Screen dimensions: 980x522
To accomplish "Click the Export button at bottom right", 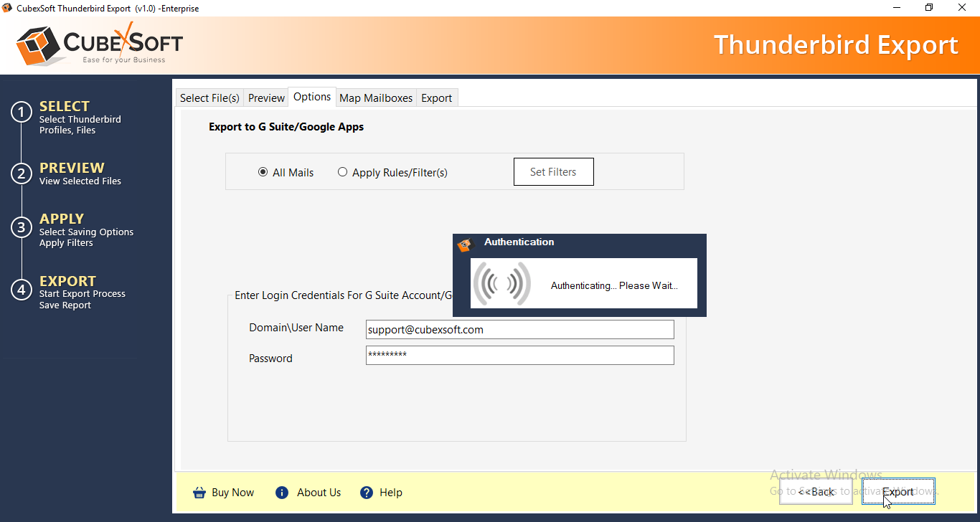I will [x=898, y=492].
